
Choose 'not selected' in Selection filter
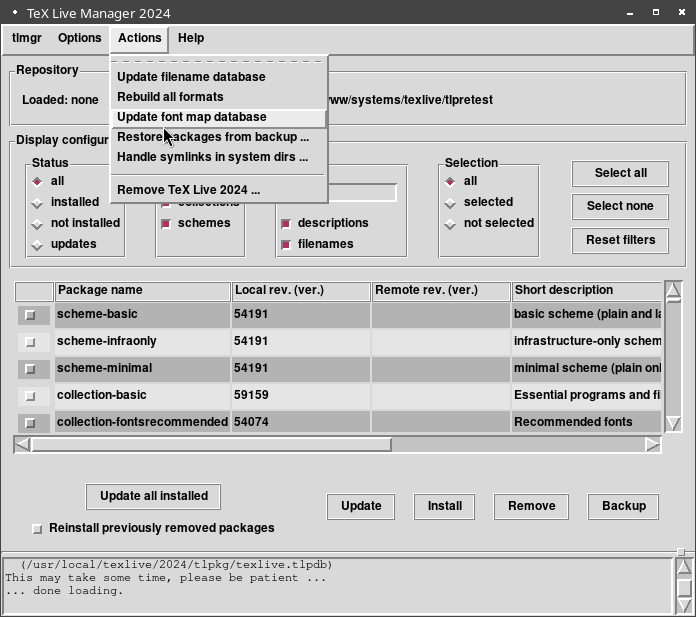450,223
